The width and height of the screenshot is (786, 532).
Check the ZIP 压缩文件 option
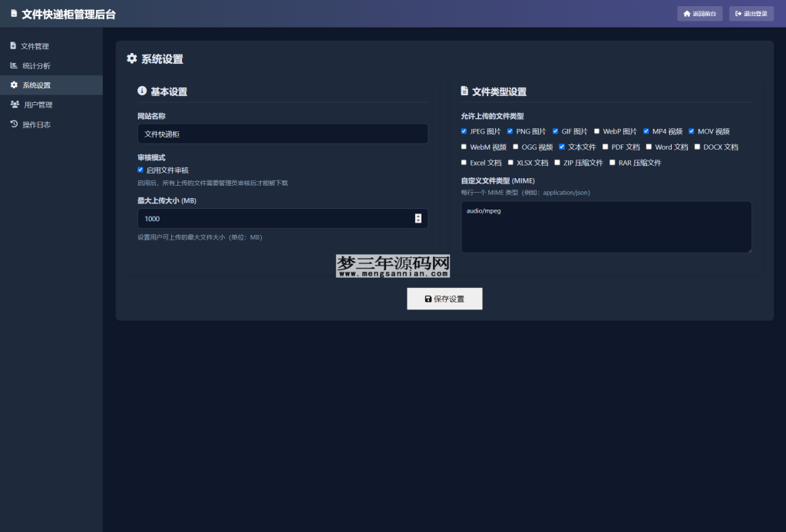click(557, 162)
